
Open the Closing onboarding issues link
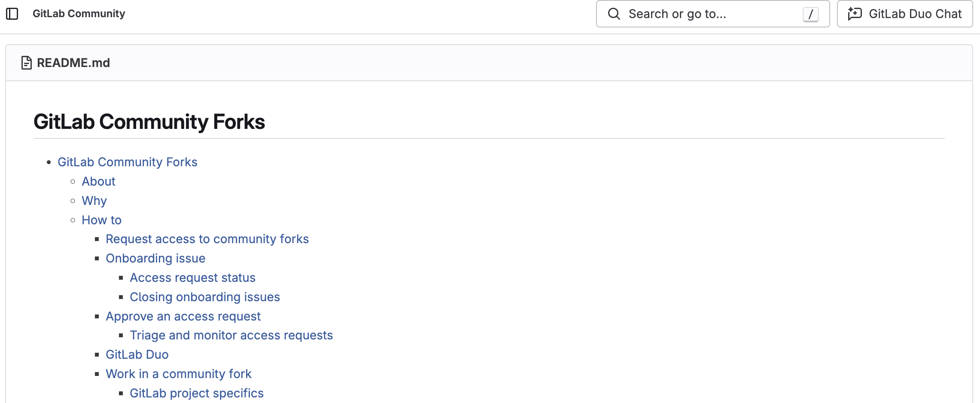205,297
